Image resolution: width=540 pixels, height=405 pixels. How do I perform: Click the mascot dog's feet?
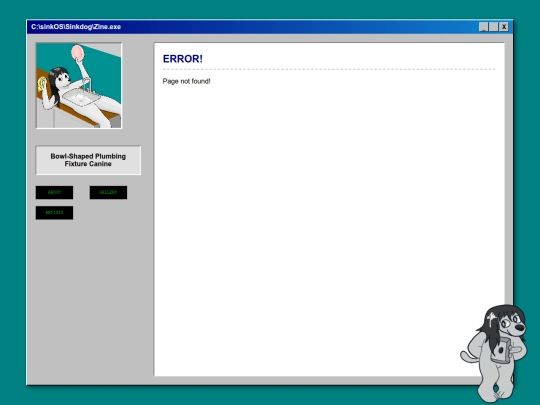coord(496,394)
